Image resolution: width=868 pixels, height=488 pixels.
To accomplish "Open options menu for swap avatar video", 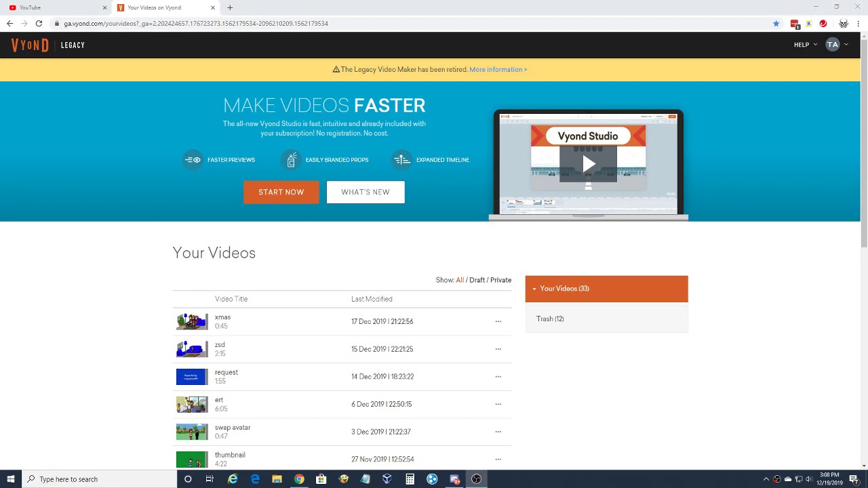I will pos(498,432).
